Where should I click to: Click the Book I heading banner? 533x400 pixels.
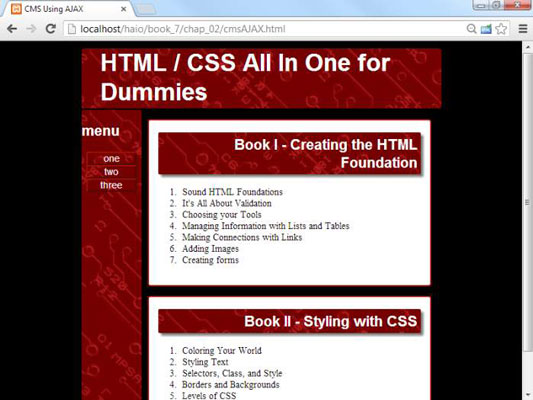coord(290,154)
